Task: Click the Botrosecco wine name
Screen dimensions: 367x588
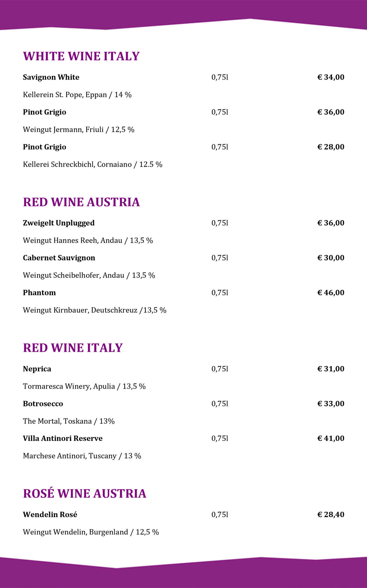Action: coord(43,404)
